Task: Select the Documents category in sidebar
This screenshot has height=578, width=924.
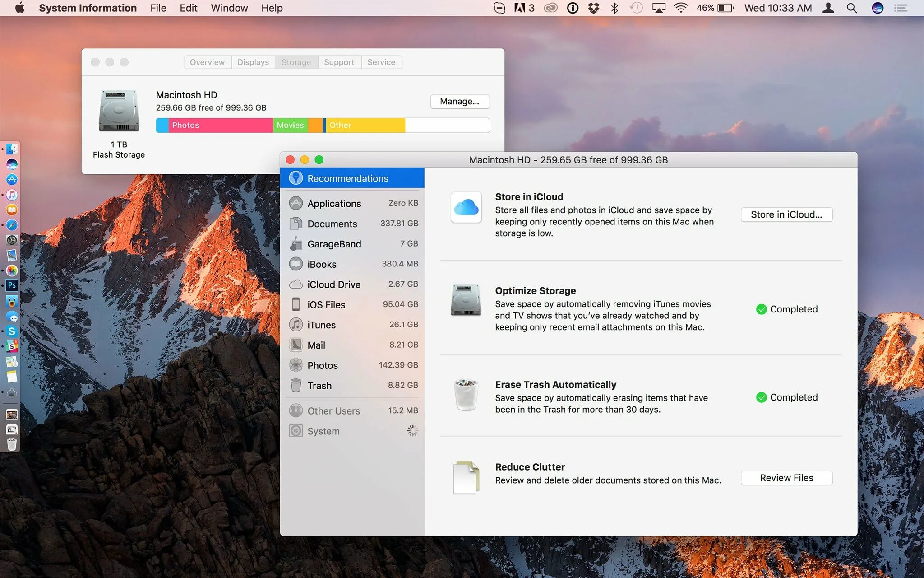Action: tap(332, 224)
